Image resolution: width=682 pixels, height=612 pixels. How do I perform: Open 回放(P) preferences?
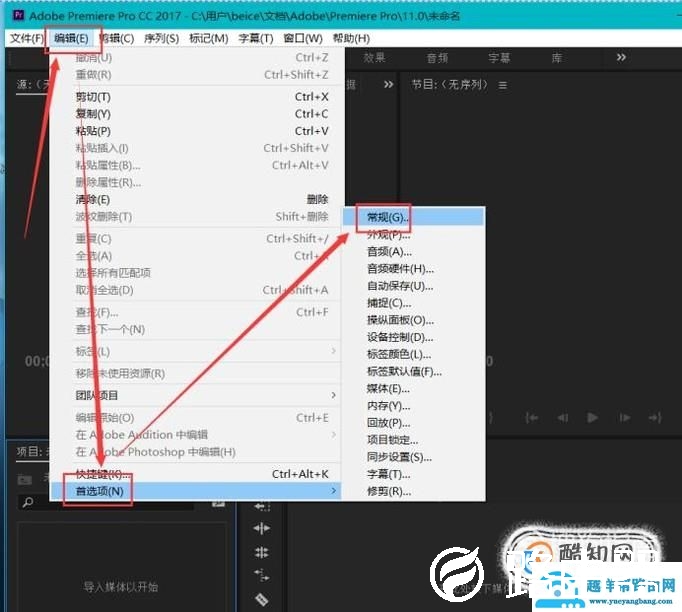pyautogui.click(x=414, y=423)
